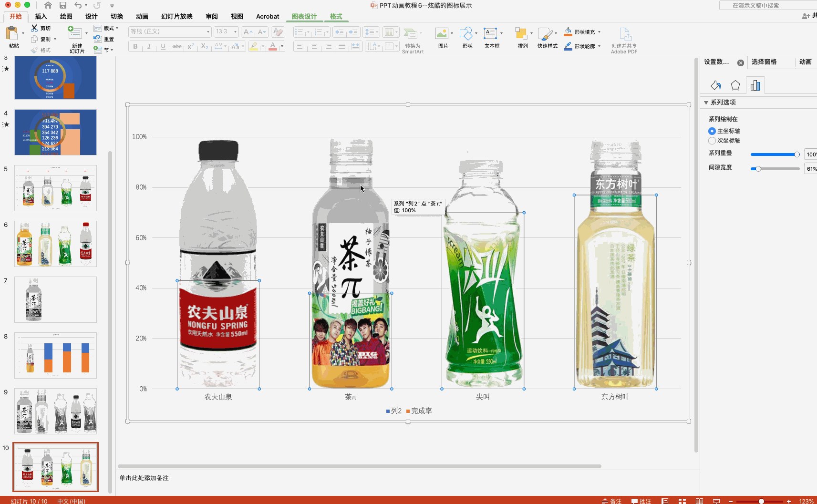Toggle superscript formatting
Screen dimensions: 817x504
tap(191, 46)
